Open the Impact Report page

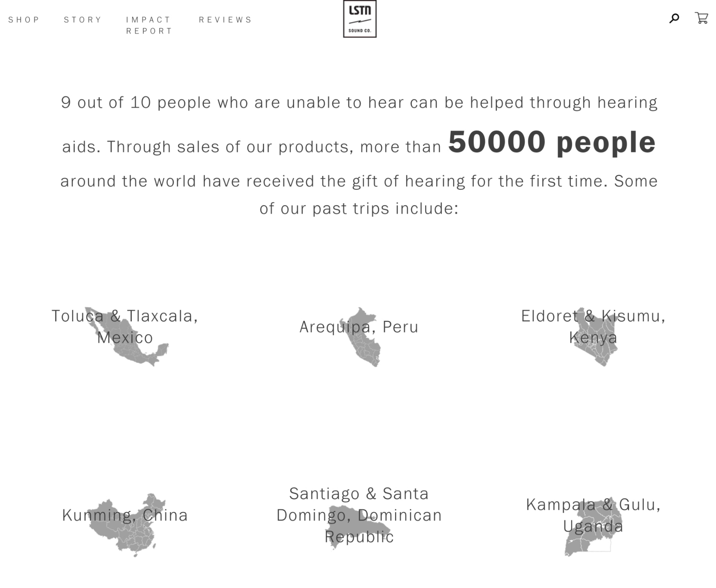pos(149,25)
